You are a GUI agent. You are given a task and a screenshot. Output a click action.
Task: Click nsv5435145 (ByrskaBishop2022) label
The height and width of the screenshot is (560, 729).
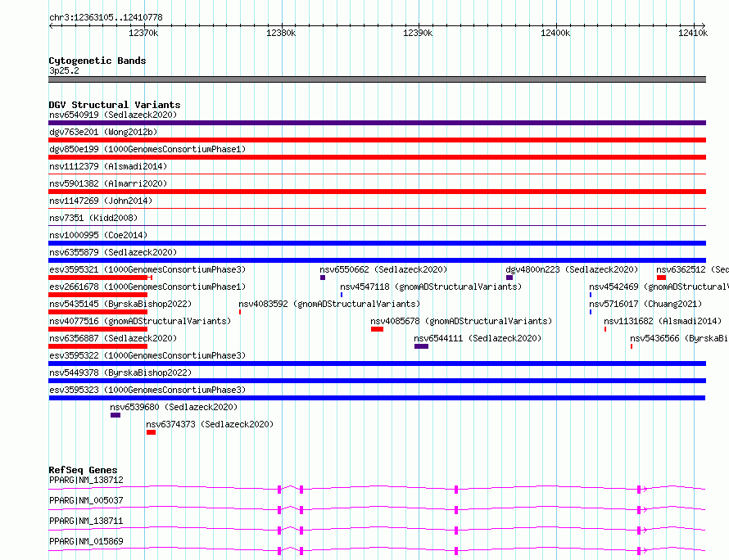pos(120,304)
